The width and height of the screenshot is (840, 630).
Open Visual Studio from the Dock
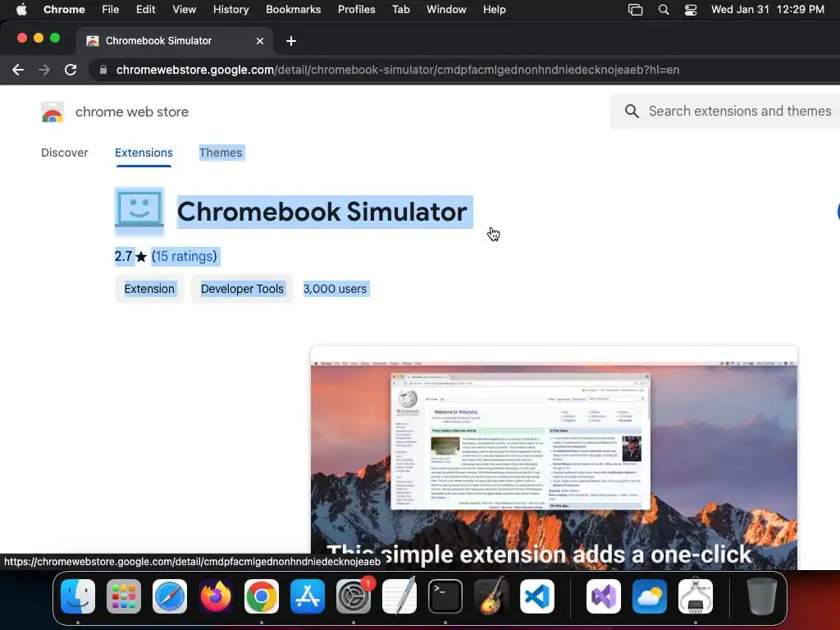(604, 596)
